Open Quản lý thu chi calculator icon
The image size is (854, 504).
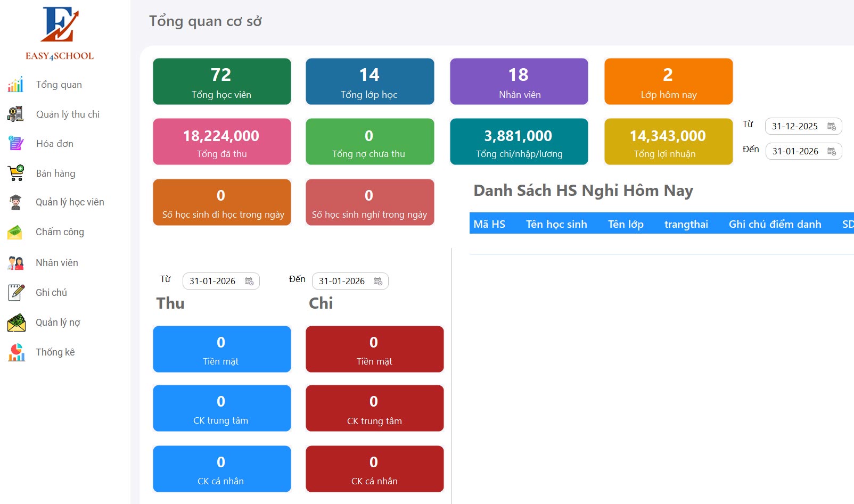[15, 114]
